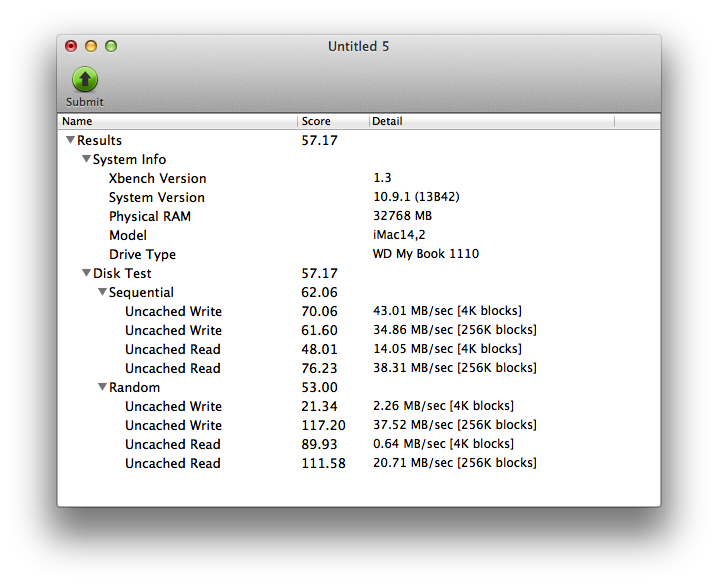The image size is (718, 586).
Task: Click the Score column header
Action: pos(333,121)
